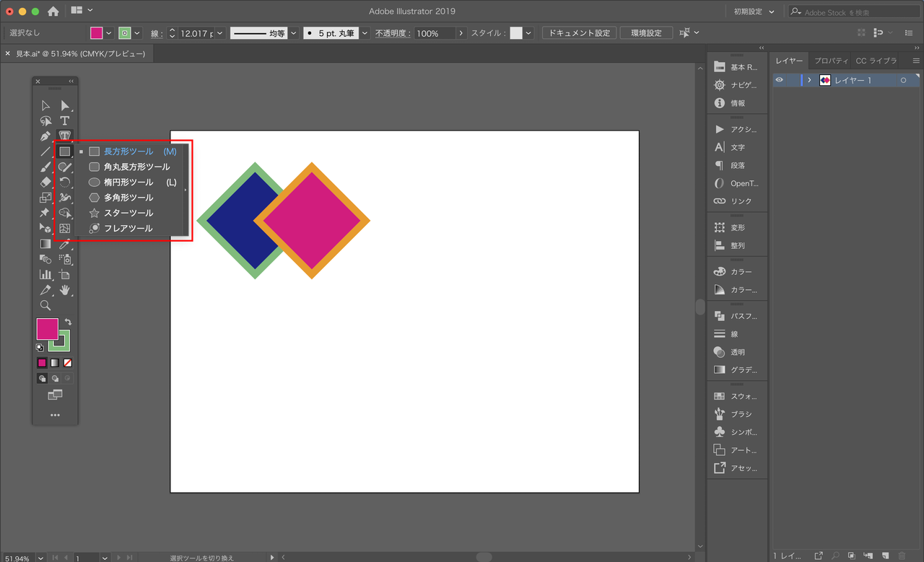Image resolution: width=924 pixels, height=562 pixels.
Task: Collapse the toolbar panel double arrow
Action: coord(71,82)
